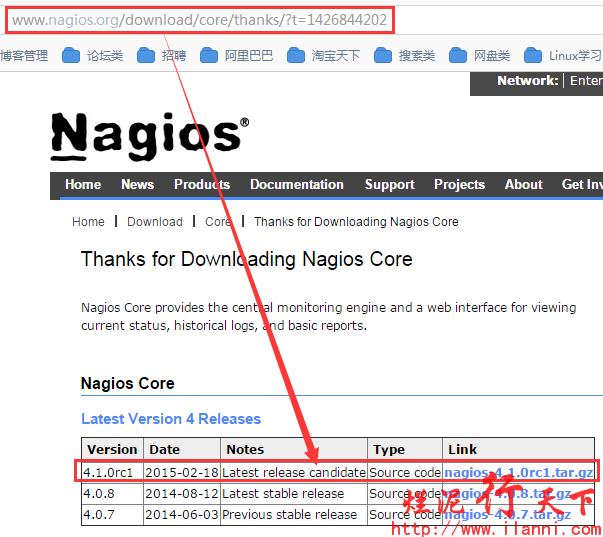This screenshot has width=603, height=537.
Task: Open the 招聘 bookmark folder icon
Action: pos(146,55)
